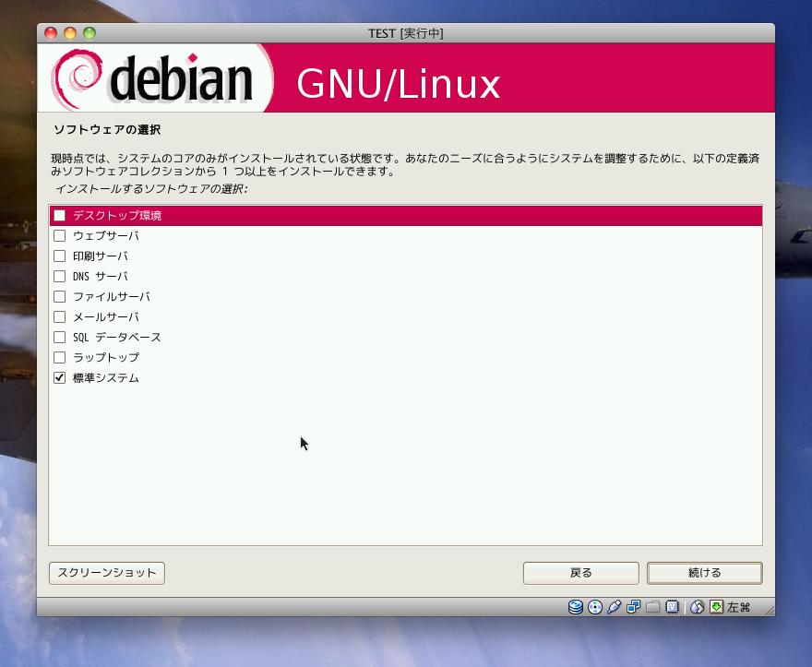Close the TEST window with red button
This screenshot has height=667, width=812.
[x=51, y=33]
